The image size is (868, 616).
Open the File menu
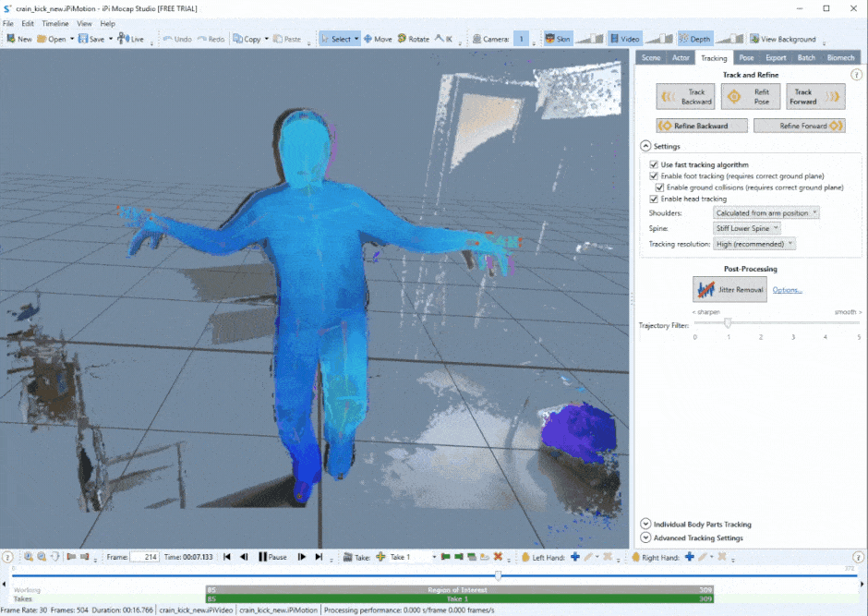8,23
